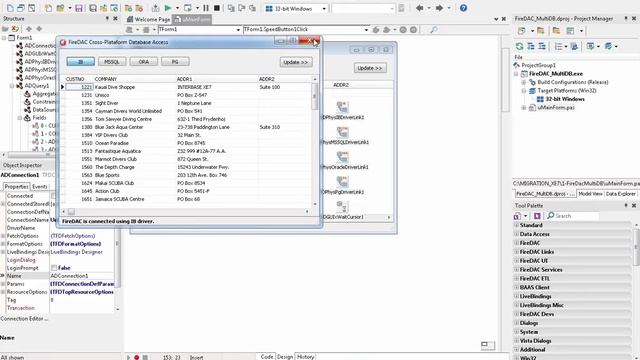
Task: Open the Code tab at the bottom
Action: click(x=266, y=357)
